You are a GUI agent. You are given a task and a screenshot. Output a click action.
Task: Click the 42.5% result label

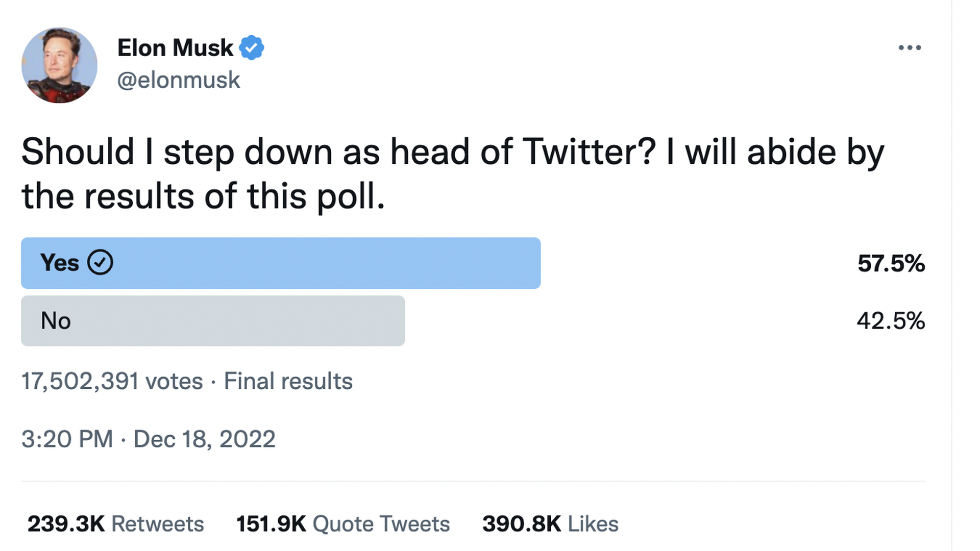pyautogui.click(x=891, y=321)
